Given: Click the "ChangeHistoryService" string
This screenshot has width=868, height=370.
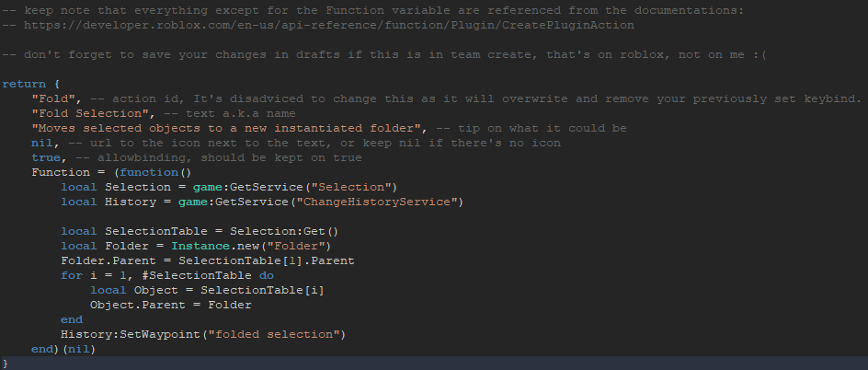Looking at the screenshot, I should tap(376, 202).
